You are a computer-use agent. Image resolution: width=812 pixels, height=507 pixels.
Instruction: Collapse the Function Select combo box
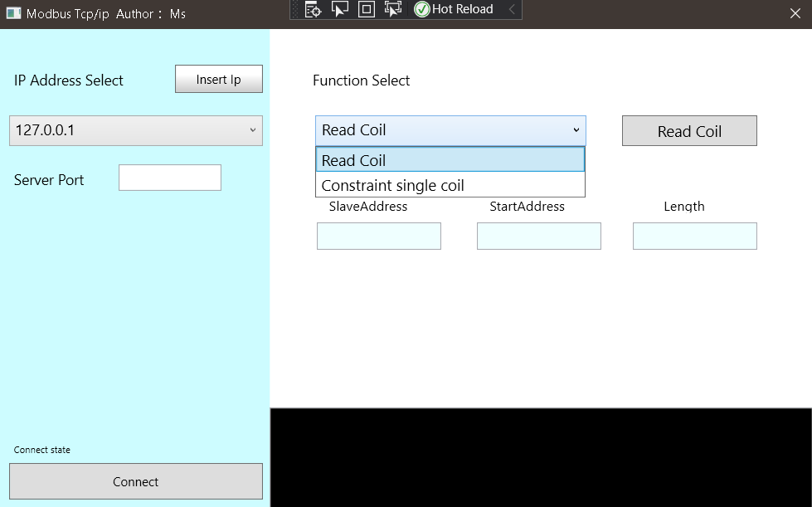click(x=450, y=130)
